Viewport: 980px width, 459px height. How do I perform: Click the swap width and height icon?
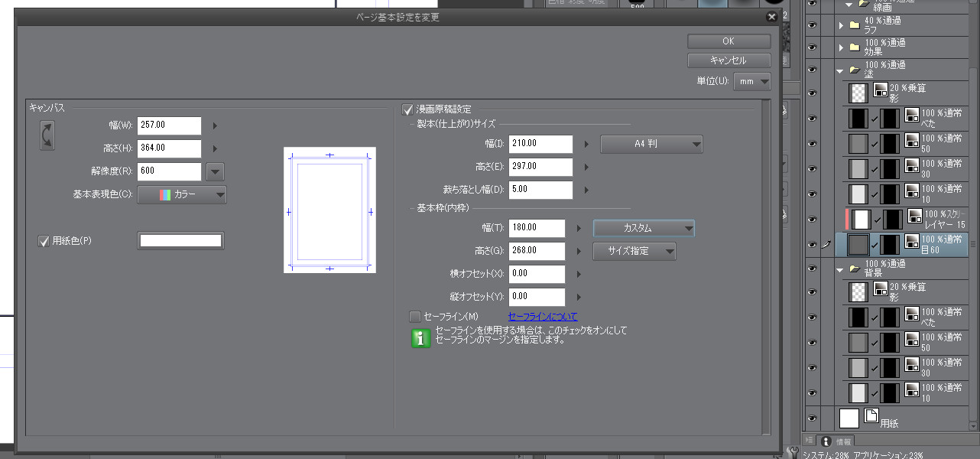pyautogui.click(x=47, y=135)
